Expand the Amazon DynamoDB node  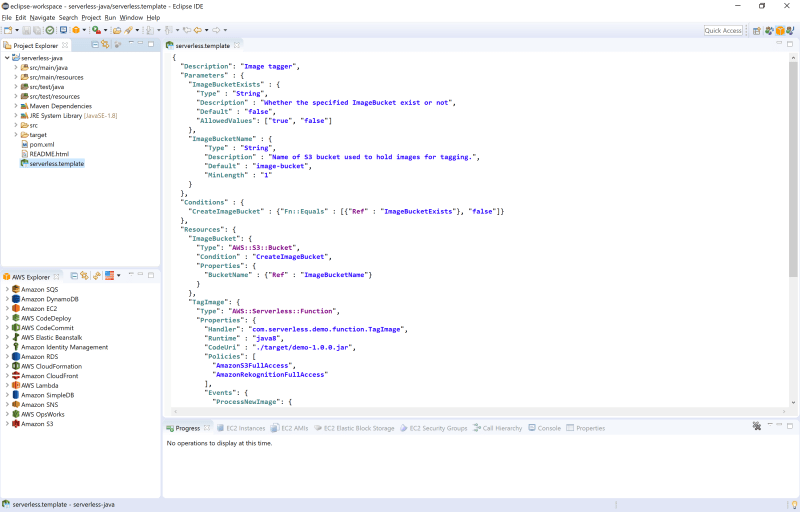coord(6,299)
